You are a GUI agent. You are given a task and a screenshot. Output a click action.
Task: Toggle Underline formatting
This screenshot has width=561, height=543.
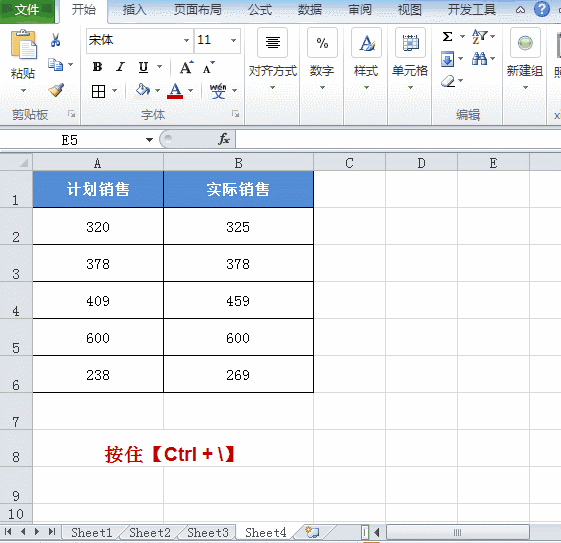click(143, 67)
